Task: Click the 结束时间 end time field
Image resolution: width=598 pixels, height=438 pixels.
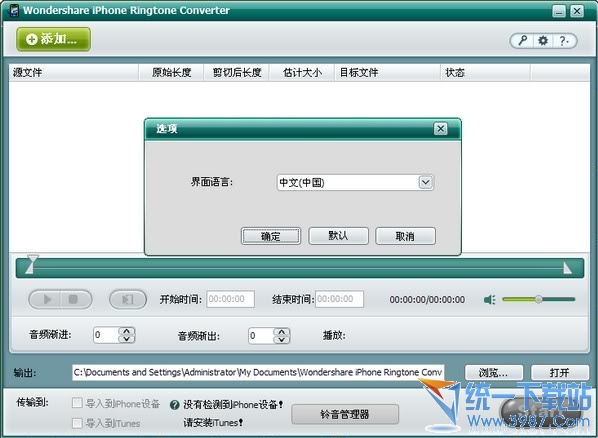Action: pos(339,299)
